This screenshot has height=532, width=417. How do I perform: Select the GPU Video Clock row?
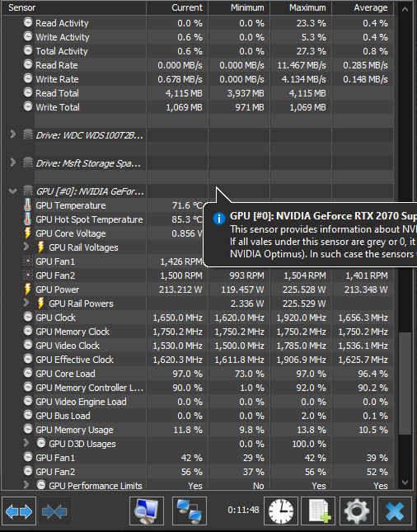pos(198,346)
